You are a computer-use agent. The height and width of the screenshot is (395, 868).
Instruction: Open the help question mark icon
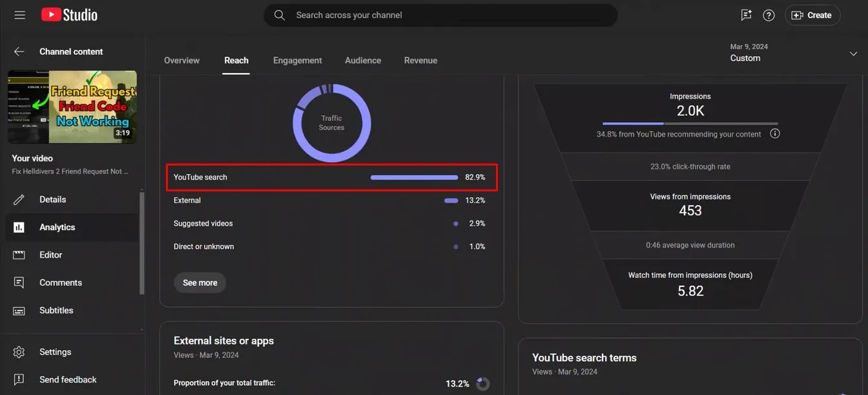point(769,15)
